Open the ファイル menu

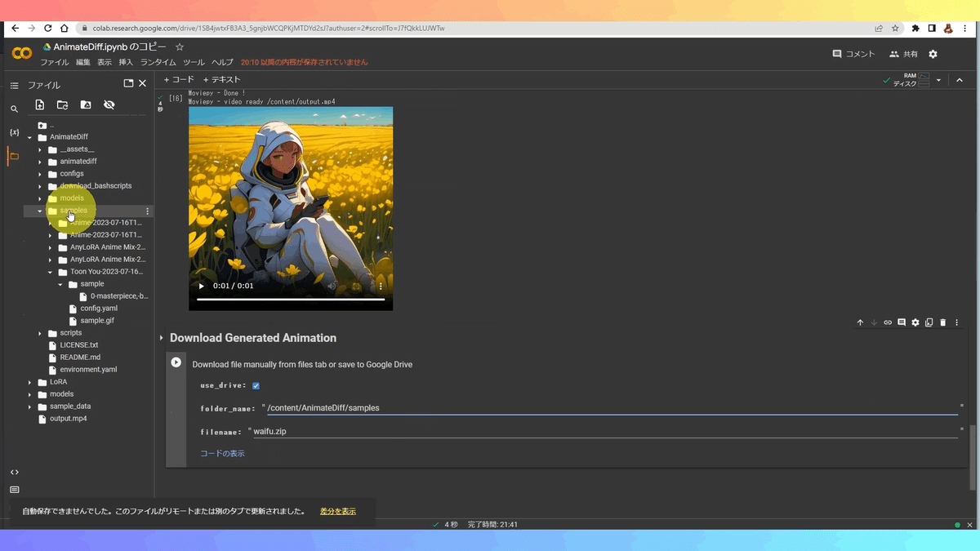coord(55,62)
